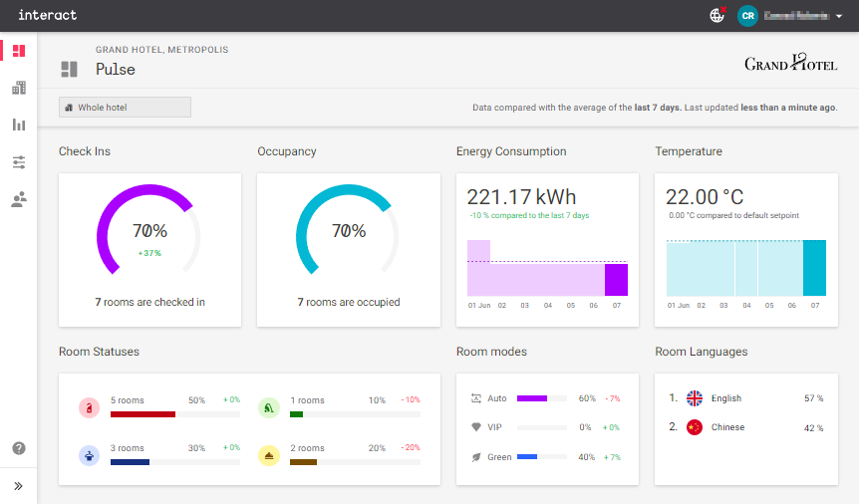Click the red room status icon for 5 rooms
Screen dimensions: 859x504
click(90, 407)
